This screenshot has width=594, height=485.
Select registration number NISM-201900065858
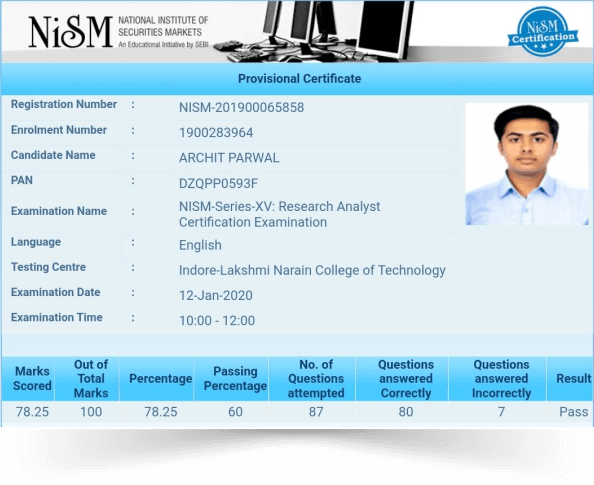pyautogui.click(x=241, y=108)
